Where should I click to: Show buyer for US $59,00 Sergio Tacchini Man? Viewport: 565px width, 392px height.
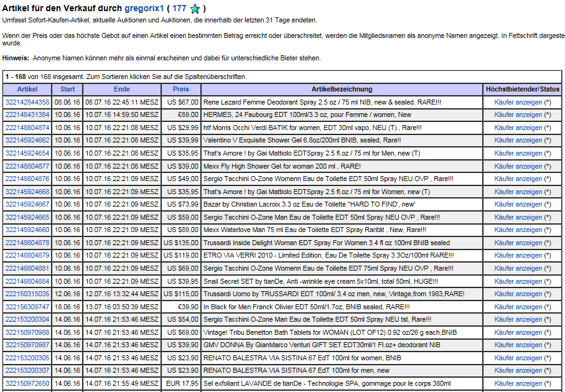518,218
